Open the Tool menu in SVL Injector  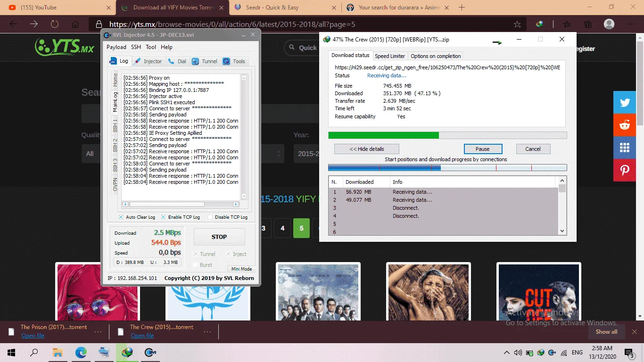pos(151,47)
